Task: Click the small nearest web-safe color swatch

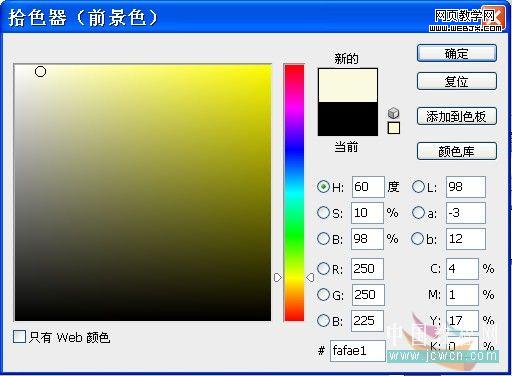Action: (x=394, y=128)
